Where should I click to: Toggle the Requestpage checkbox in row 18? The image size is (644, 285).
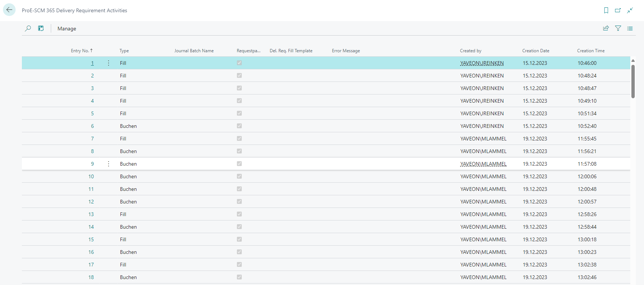tap(239, 277)
